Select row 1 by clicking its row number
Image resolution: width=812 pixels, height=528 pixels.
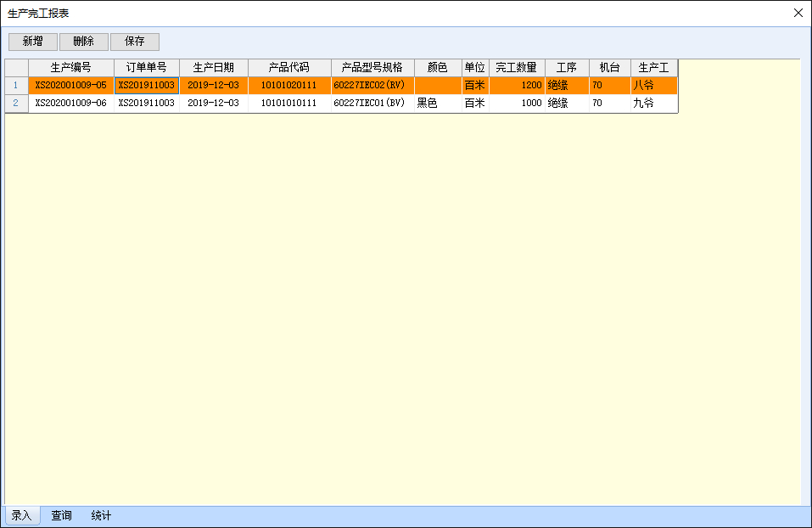pos(16,85)
